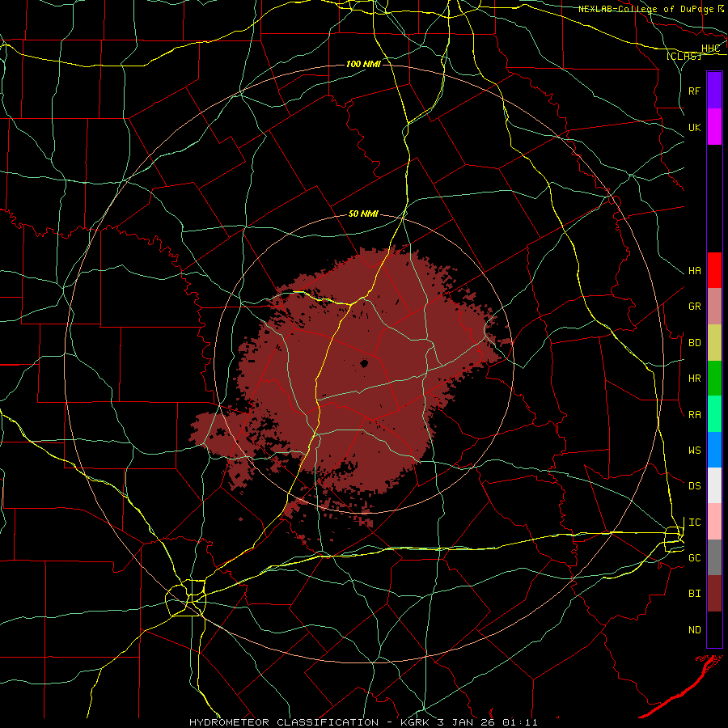
Task: Select the IC light-pink legend swatch
Action: tap(714, 522)
